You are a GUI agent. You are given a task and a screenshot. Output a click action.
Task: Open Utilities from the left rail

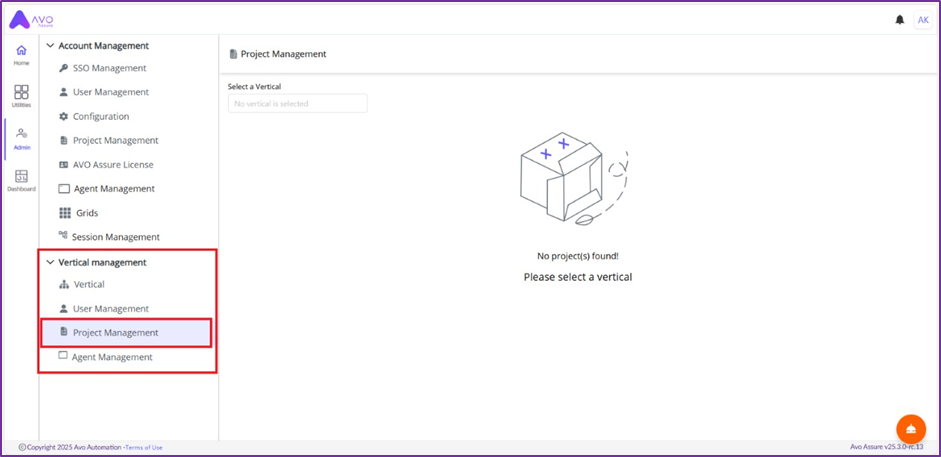[21, 96]
